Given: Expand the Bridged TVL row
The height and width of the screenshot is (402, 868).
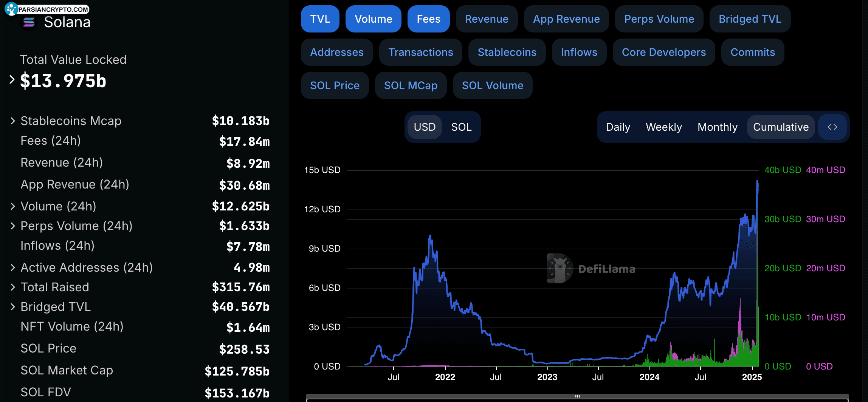Looking at the screenshot, I should [x=13, y=307].
